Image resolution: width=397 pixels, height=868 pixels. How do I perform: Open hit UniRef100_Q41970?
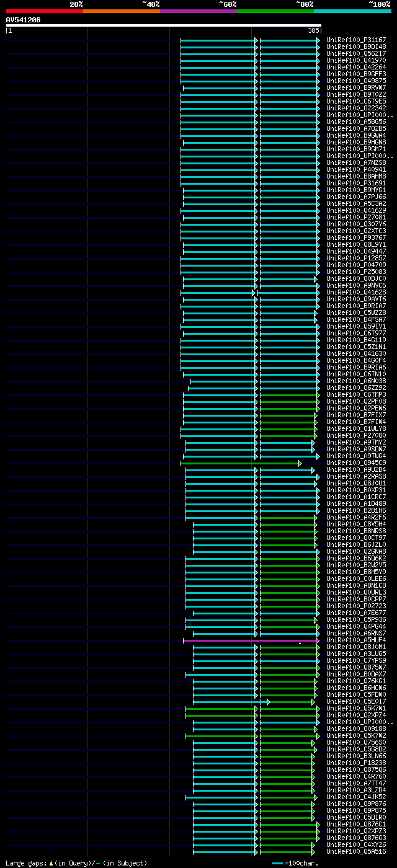[x=356, y=60]
